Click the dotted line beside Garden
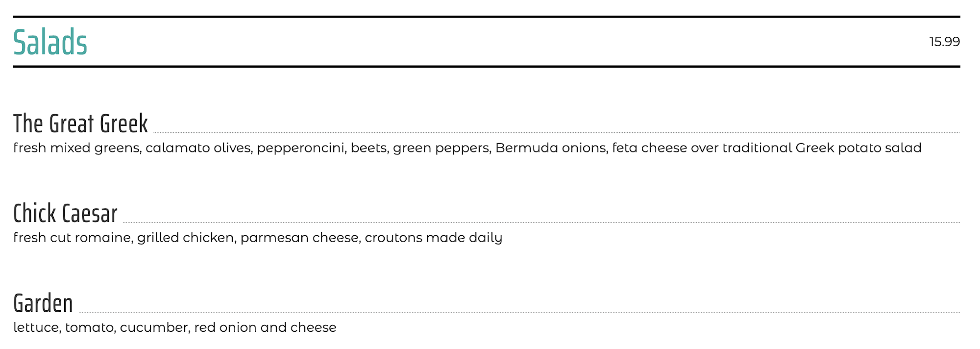Viewport: 980px width, 349px height. tap(519, 312)
